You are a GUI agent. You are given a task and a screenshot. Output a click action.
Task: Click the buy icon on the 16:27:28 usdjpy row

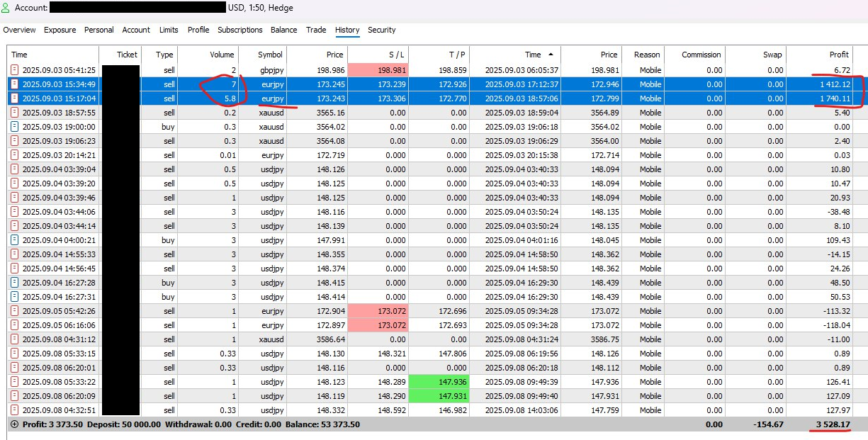click(14, 283)
